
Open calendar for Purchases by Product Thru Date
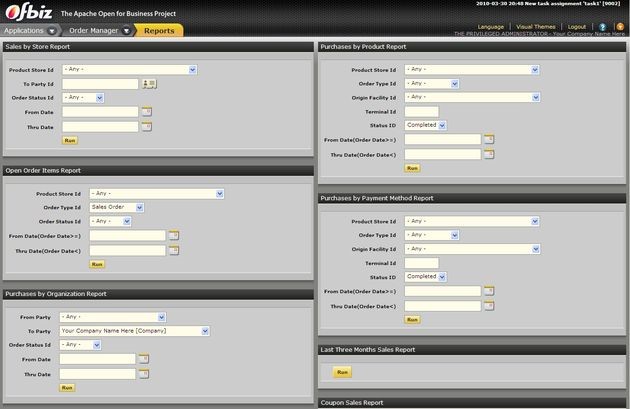(x=489, y=155)
